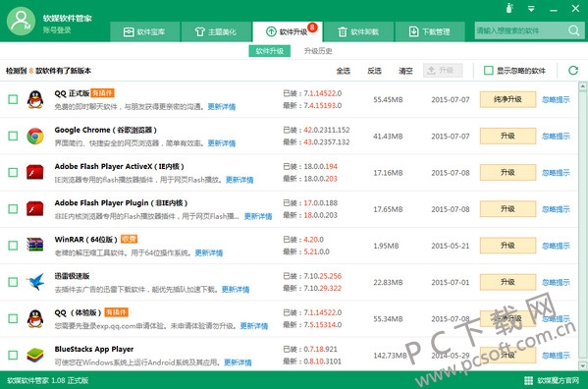
Task: Click the Flash Player ActiveX icon
Action: (35, 172)
